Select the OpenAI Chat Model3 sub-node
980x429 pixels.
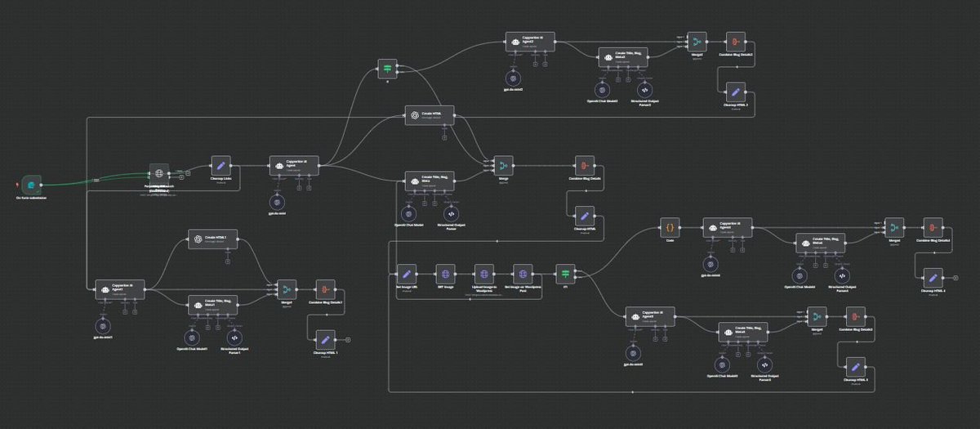(x=723, y=364)
